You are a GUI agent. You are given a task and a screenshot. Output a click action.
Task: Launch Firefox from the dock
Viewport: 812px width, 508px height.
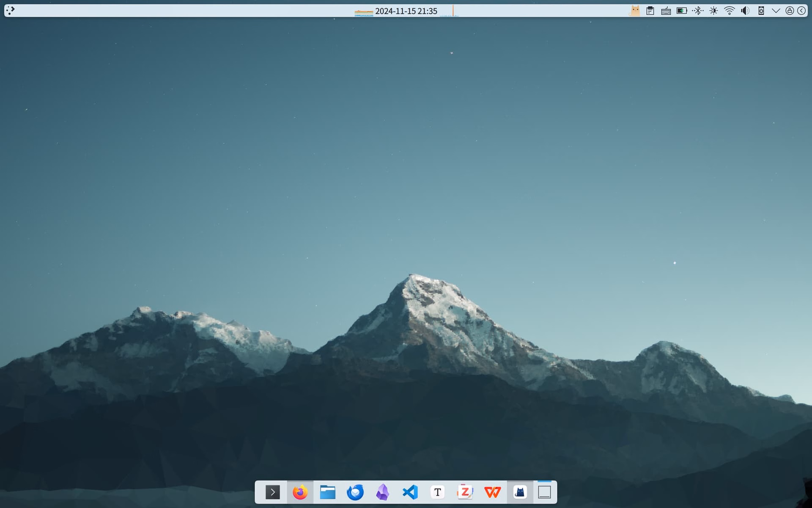[x=300, y=492]
